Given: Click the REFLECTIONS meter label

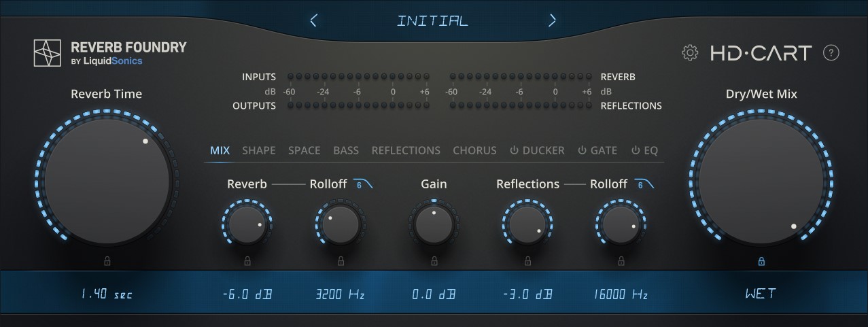Looking at the screenshot, I should coord(631,105).
